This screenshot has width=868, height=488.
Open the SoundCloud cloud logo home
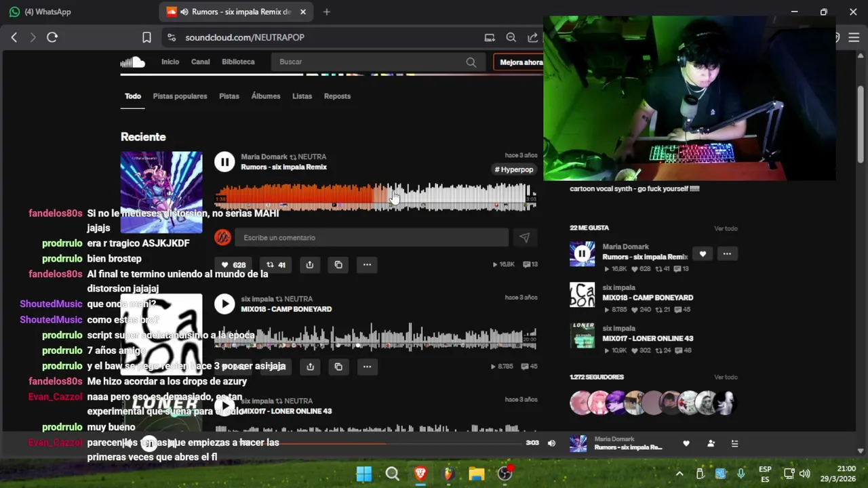pyautogui.click(x=133, y=62)
